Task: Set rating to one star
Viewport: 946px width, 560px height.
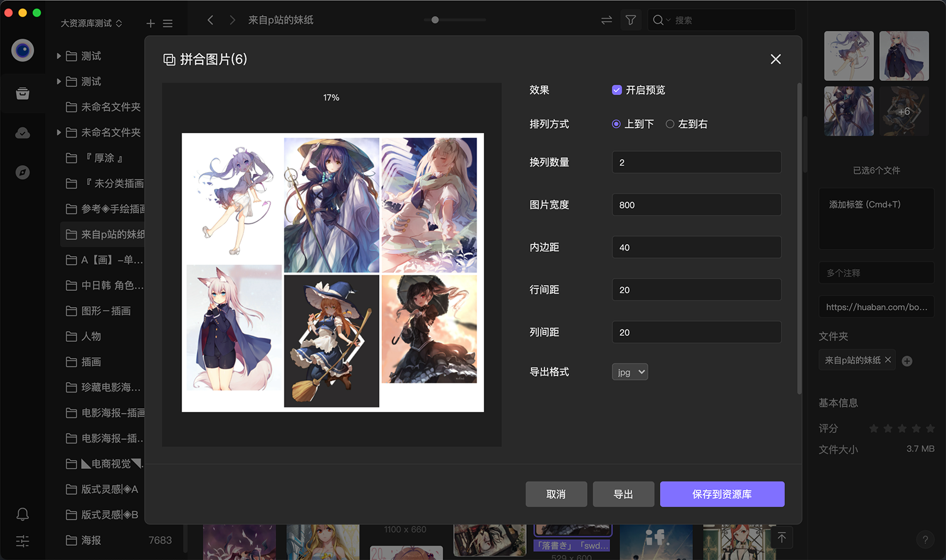Action: [874, 428]
